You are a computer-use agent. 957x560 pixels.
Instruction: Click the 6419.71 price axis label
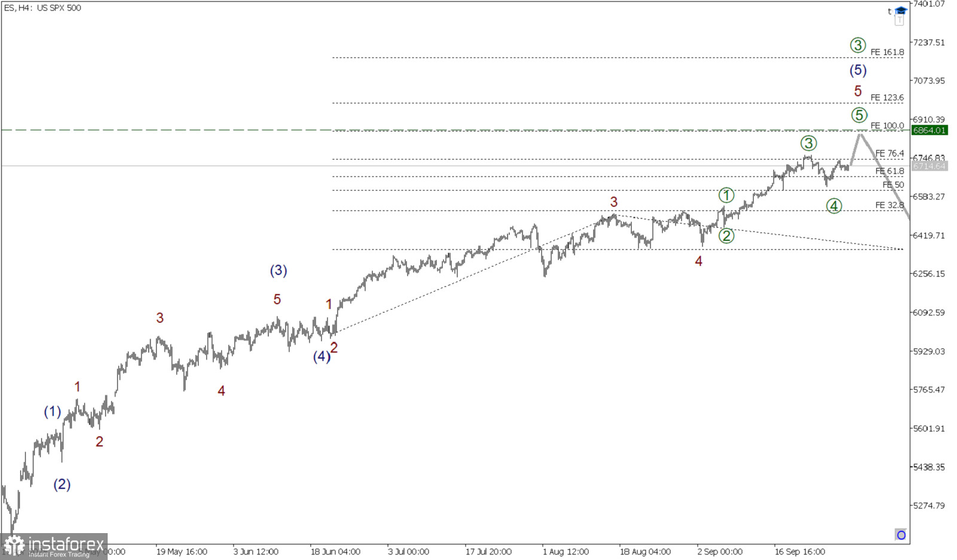pyautogui.click(x=929, y=235)
